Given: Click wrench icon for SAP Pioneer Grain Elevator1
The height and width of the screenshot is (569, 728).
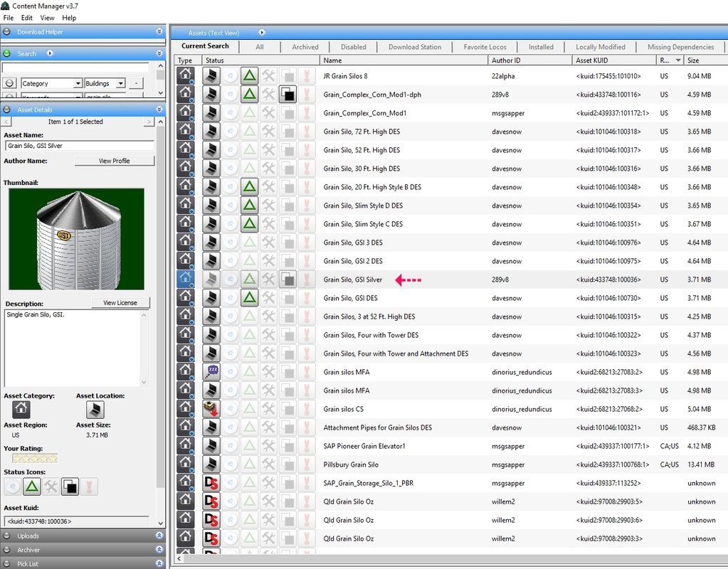Looking at the screenshot, I should tap(268, 446).
